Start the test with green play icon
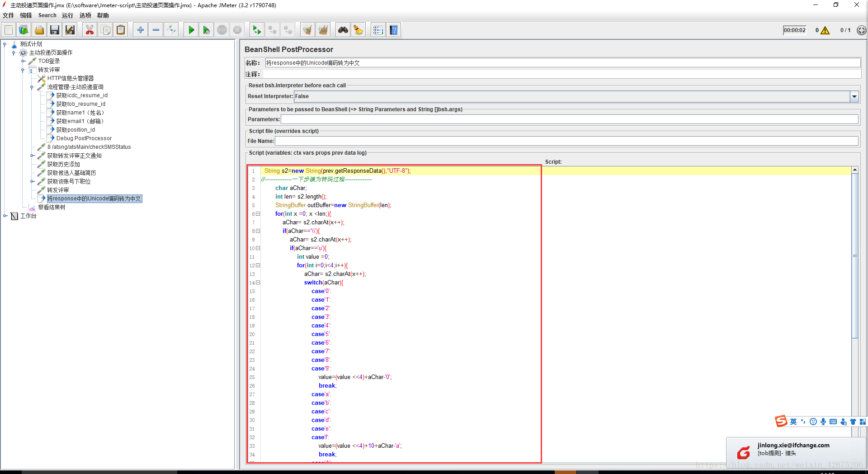The height and width of the screenshot is (474, 868). 191,30
